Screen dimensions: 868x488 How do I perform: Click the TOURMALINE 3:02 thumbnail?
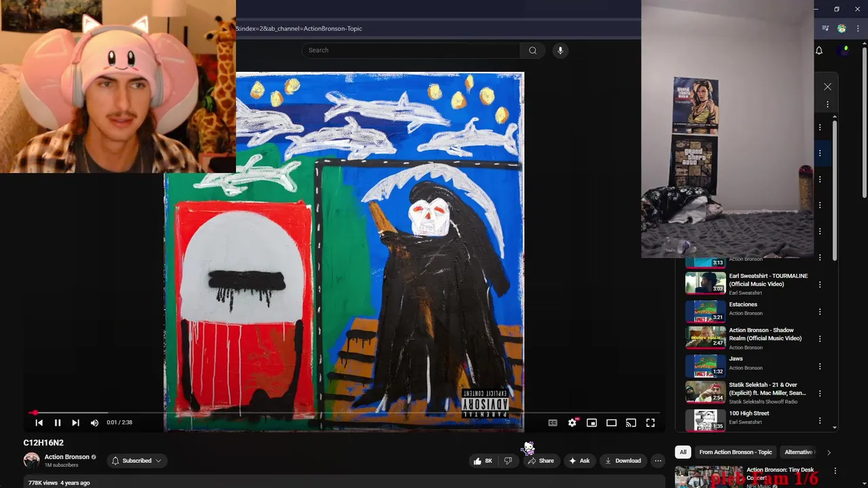pos(705,283)
